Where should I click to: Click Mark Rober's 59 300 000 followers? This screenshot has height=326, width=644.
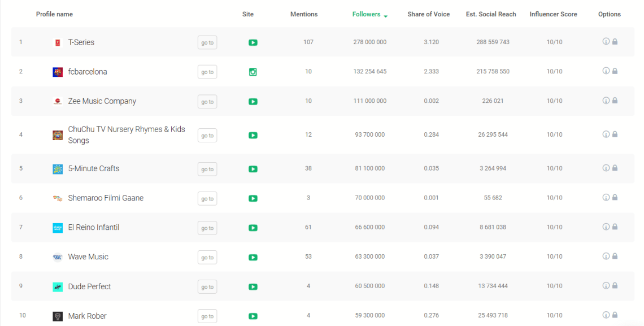tap(369, 315)
